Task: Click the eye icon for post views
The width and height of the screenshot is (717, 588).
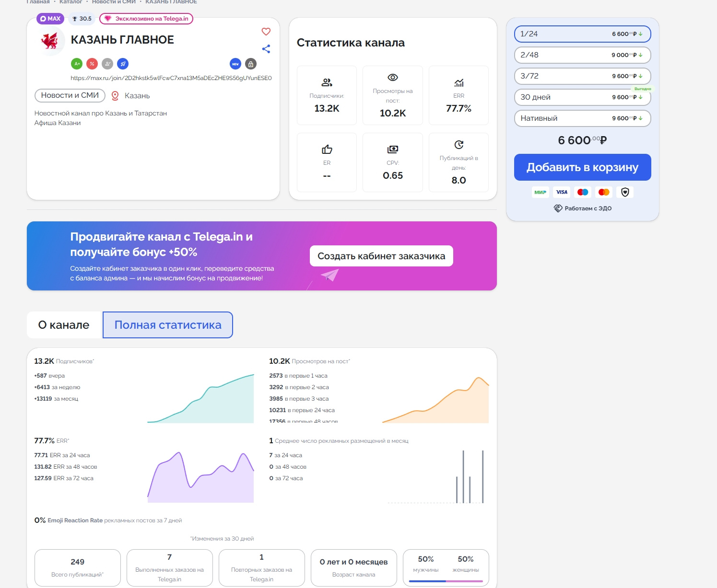Action: click(x=393, y=78)
